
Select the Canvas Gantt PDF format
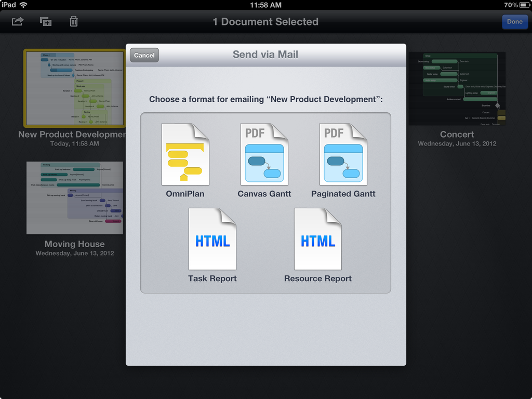pos(264,154)
